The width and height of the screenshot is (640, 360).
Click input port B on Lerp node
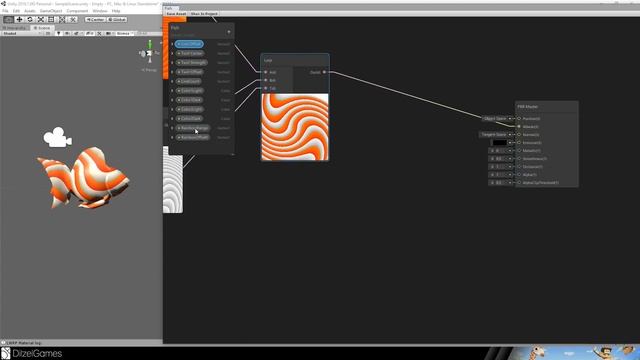[266, 80]
